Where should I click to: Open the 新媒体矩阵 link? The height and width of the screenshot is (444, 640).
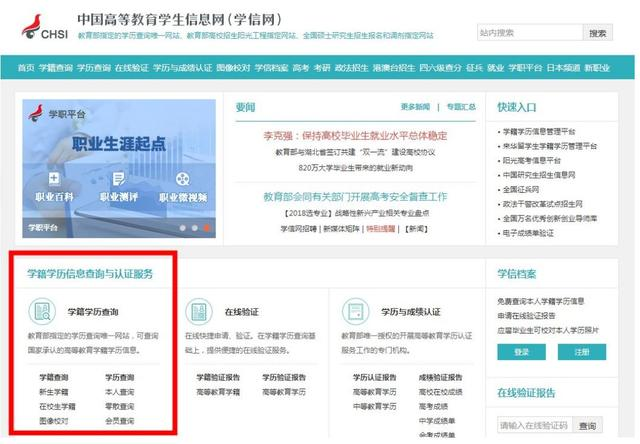click(x=341, y=229)
